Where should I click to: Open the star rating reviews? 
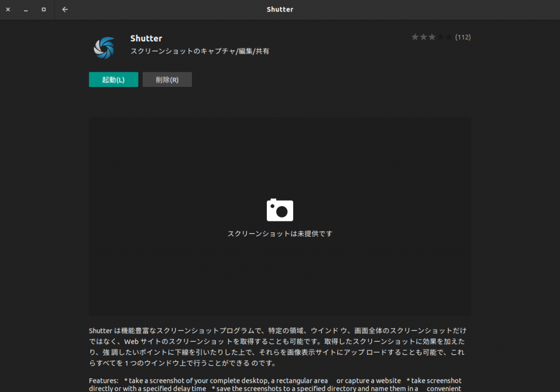[x=431, y=37]
